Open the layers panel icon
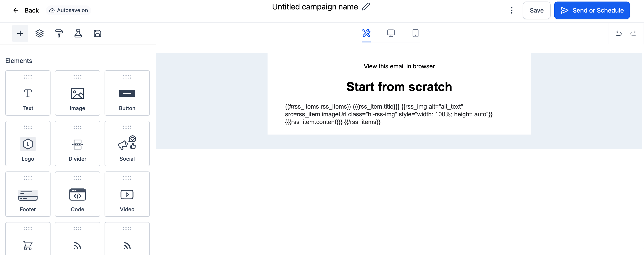The width and height of the screenshot is (644, 255). (40, 33)
